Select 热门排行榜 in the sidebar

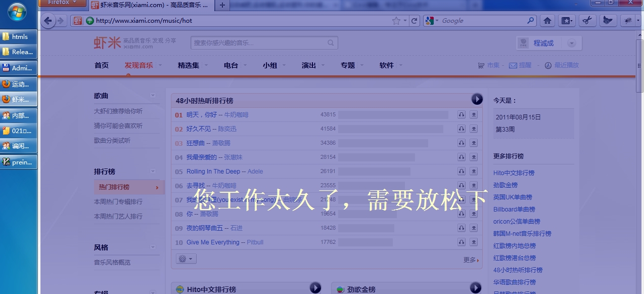point(129,187)
